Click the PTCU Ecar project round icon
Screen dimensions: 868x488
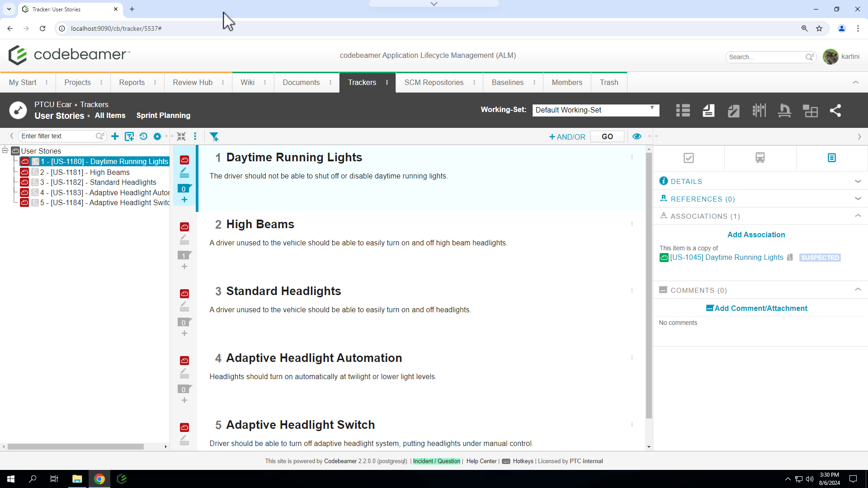18,110
